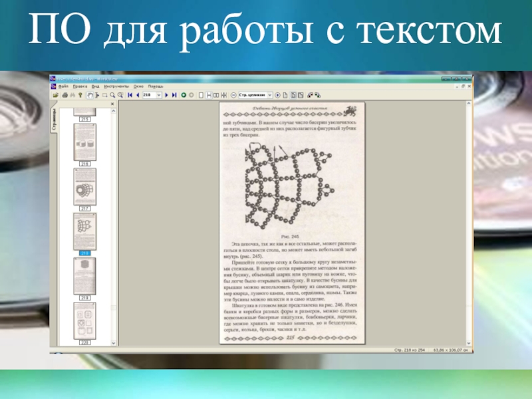Open the Окно menu
Image resolution: width=532 pixels, height=399 pixels.
click(x=138, y=86)
